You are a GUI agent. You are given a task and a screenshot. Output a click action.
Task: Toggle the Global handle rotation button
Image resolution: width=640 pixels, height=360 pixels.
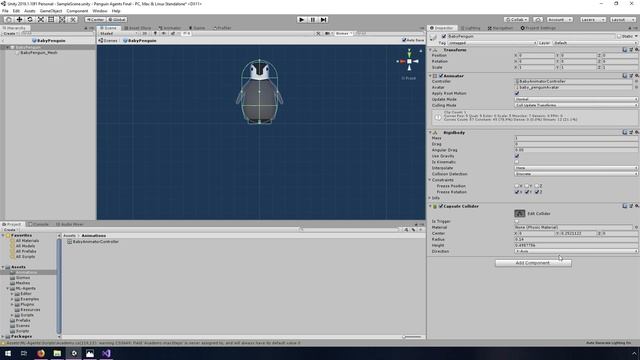[117, 20]
